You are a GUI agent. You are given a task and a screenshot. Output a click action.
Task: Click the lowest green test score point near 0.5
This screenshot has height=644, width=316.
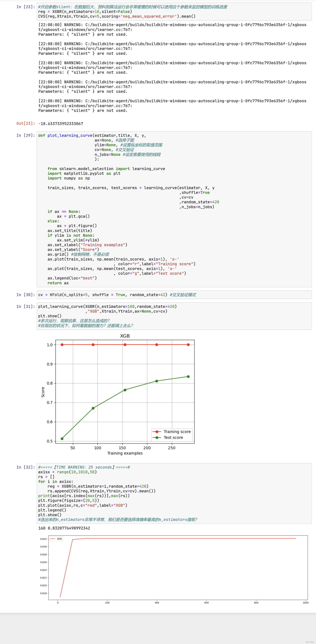tap(62, 439)
